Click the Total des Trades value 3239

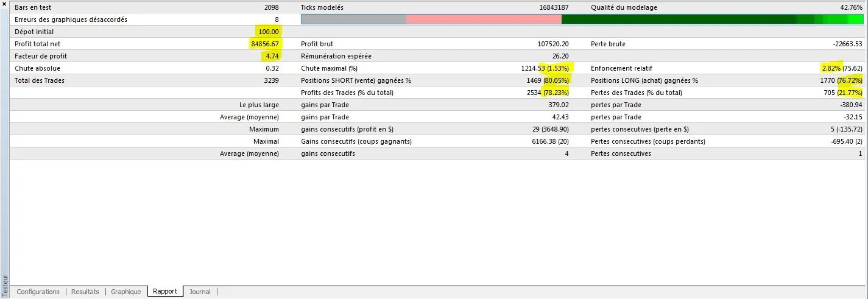click(x=271, y=80)
